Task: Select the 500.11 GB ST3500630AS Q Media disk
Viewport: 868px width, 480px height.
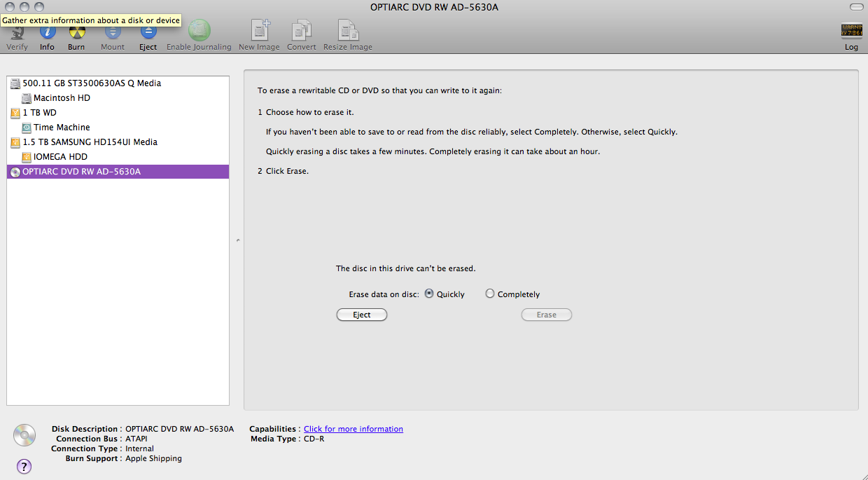Action: (118, 83)
